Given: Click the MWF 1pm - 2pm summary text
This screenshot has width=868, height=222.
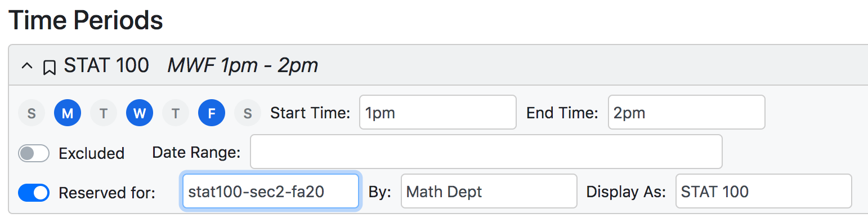Looking at the screenshot, I should pyautogui.click(x=243, y=66).
